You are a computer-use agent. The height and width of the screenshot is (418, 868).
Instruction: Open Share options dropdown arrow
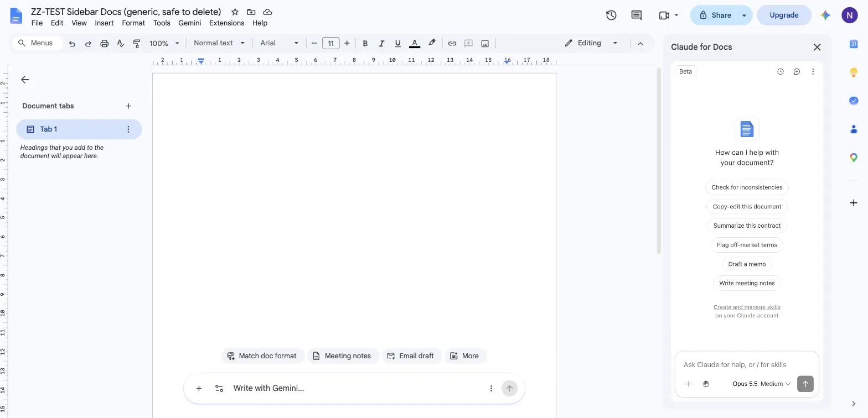point(744,15)
